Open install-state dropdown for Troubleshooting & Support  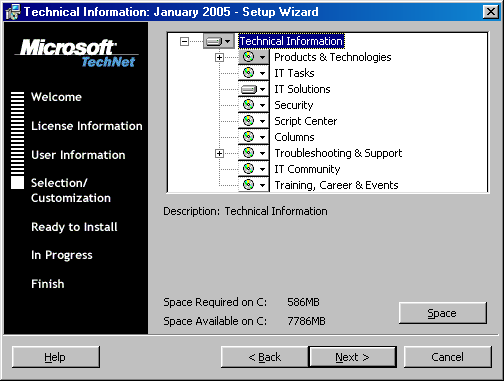click(x=254, y=153)
